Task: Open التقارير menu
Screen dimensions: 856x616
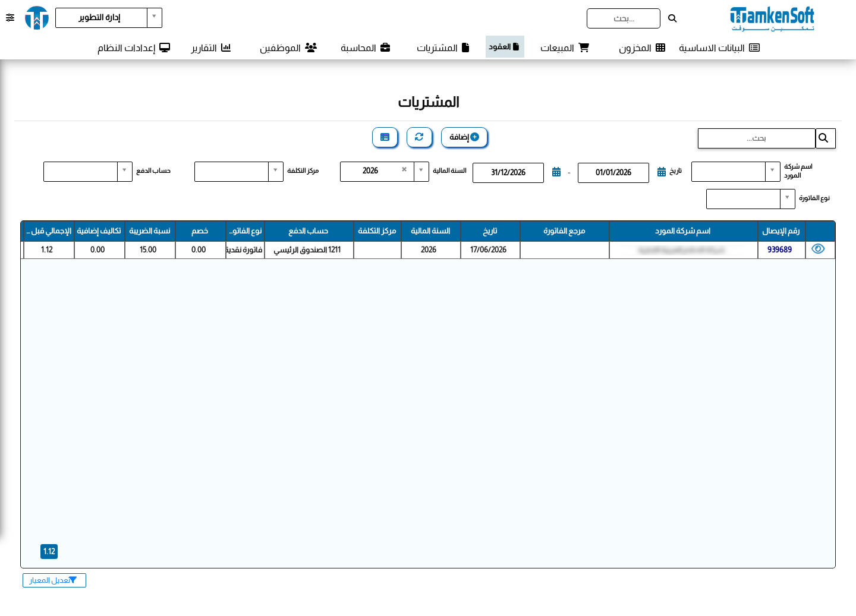Action: [211, 48]
